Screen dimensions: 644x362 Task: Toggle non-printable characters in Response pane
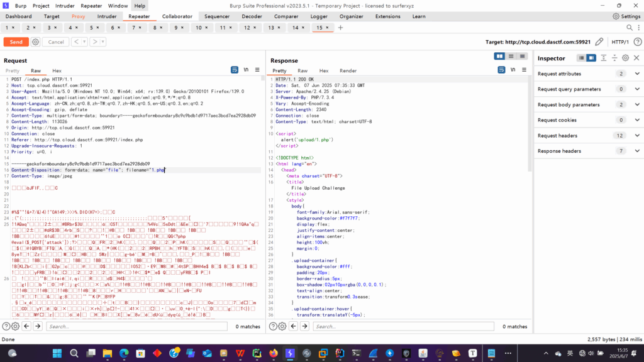(x=513, y=70)
